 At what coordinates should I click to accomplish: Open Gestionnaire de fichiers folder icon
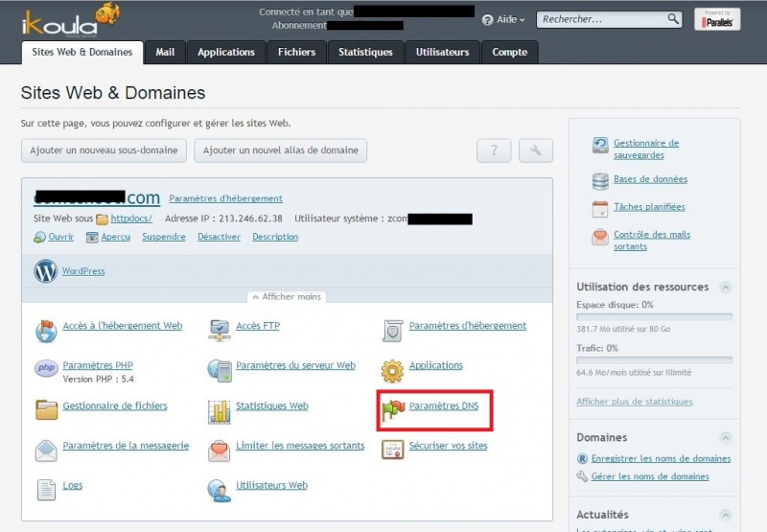[46, 410]
